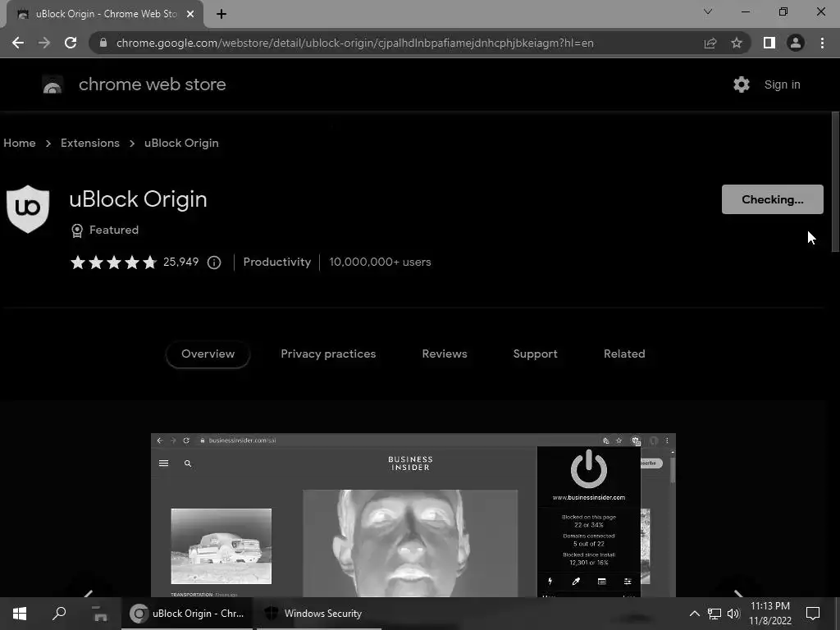This screenshot has height=630, width=840.
Task: Select the Overview tab
Action: (208, 354)
